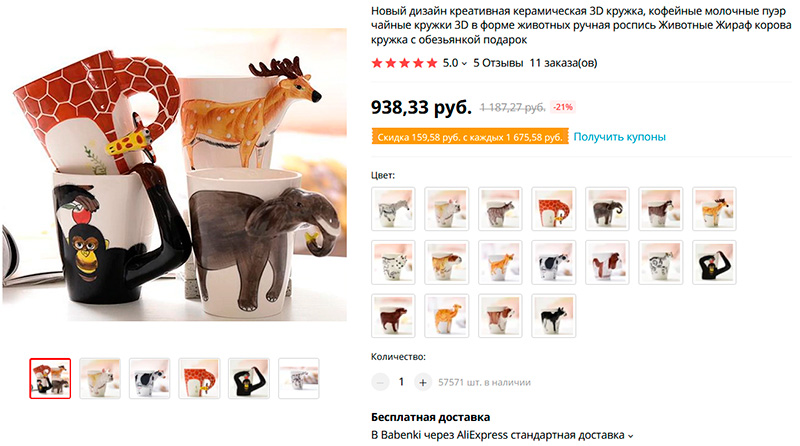Increase quantity with the plus button
Viewport: 800px width, 446px height.
coord(422,382)
